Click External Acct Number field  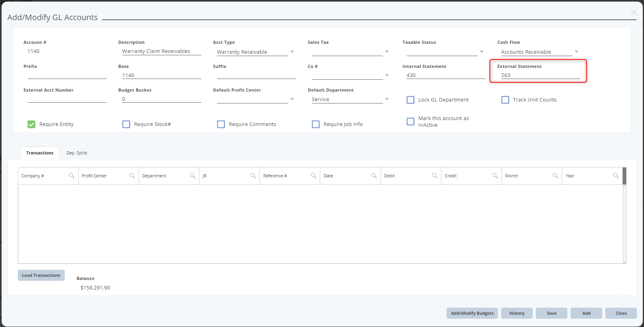[x=67, y=99]
